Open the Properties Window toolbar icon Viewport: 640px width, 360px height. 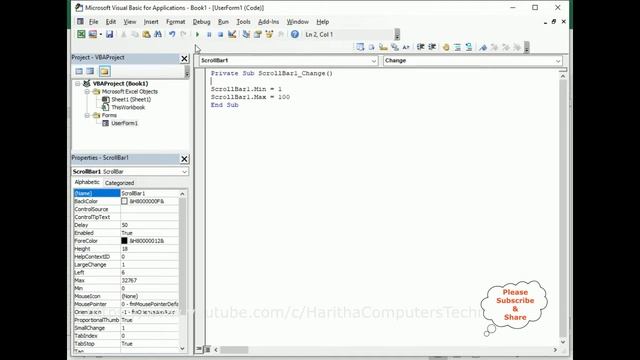point(258,34)
